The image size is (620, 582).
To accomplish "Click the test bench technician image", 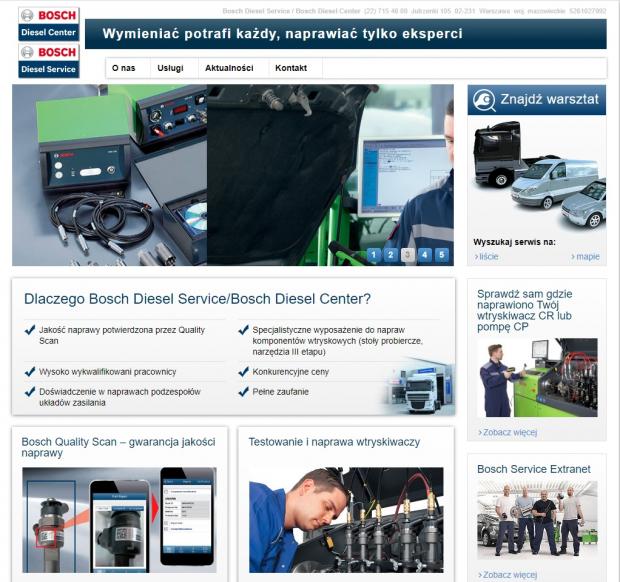I will point(537,378).
